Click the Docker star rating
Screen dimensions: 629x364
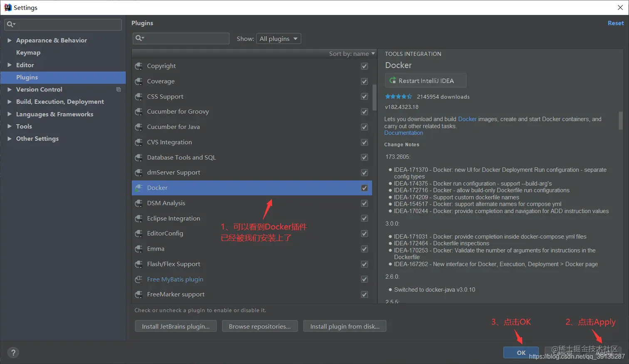coord(398,96)
